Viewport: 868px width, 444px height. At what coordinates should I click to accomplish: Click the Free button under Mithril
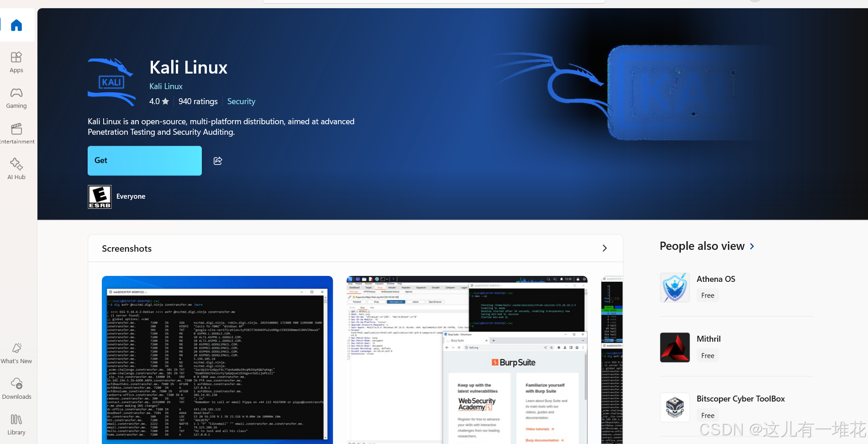(x=707, y=356)
